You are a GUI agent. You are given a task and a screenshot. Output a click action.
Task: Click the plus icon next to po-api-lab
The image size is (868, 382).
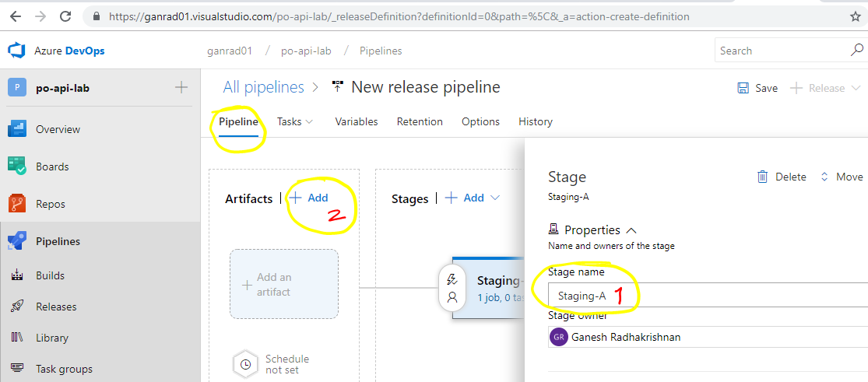pyautogui.click(x=181, y=87)
